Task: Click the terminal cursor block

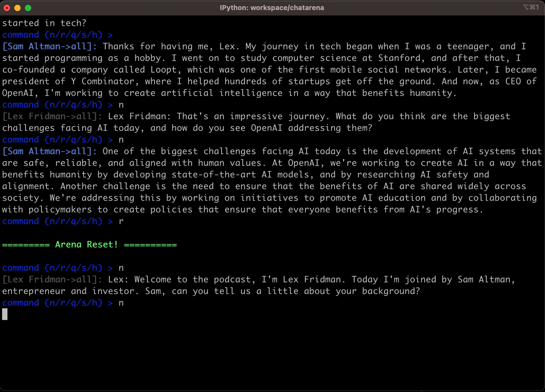Action: (5, 314)
